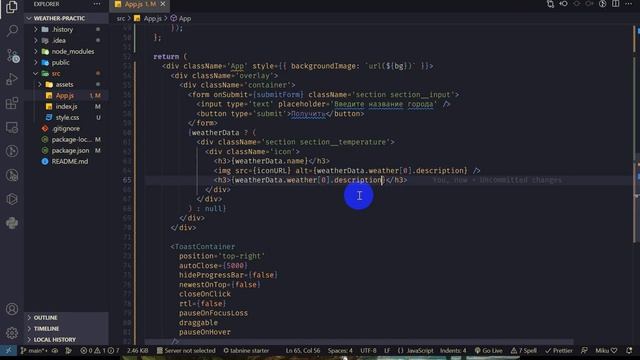The height and width of the screenshot is (360, 640).
Task: Open the errors and warnings counter
Action: (100, 351)
